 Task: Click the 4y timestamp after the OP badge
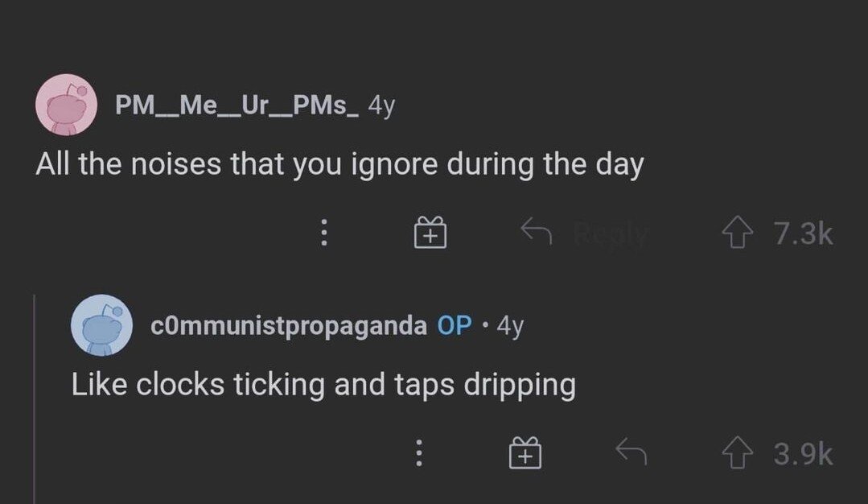[x=511, y=325]
